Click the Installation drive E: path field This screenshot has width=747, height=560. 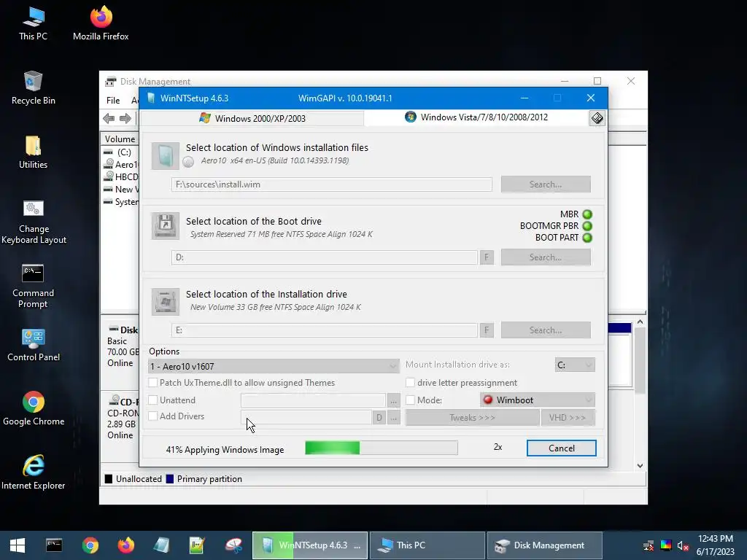325,330
